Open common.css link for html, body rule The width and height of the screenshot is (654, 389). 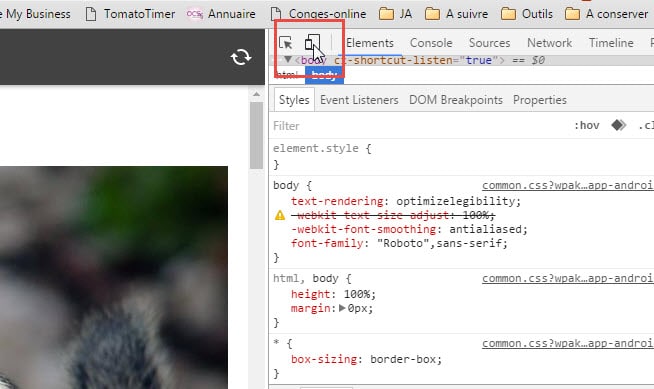coord(568,278)
